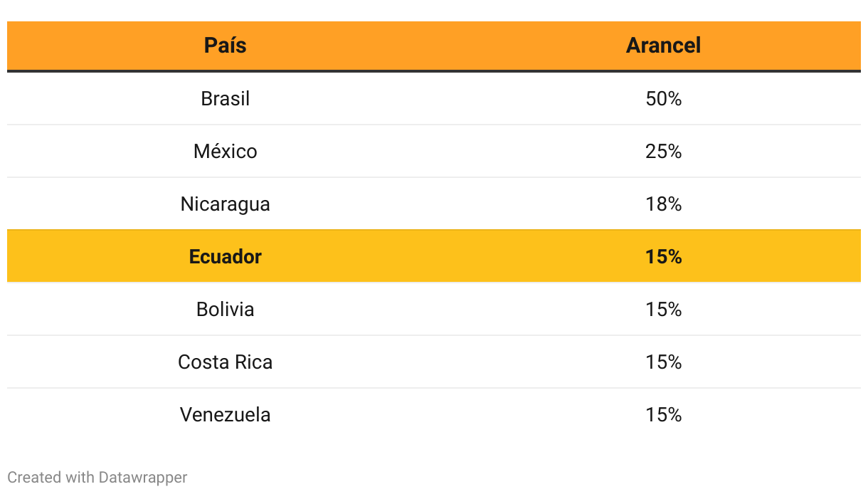Click the Venezuela row label
Screen dimensions: 868x494
point(226,414)
